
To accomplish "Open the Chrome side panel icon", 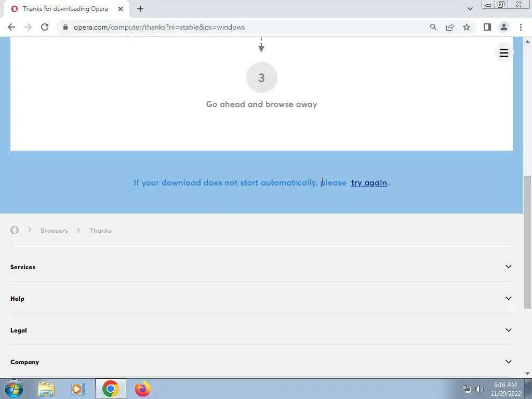I will (x=487, y=27).
